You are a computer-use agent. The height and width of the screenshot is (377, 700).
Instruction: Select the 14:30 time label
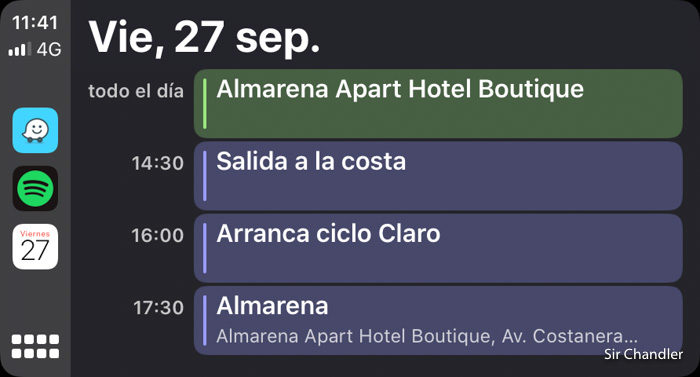pyautogui.click(x=158, y=163)
